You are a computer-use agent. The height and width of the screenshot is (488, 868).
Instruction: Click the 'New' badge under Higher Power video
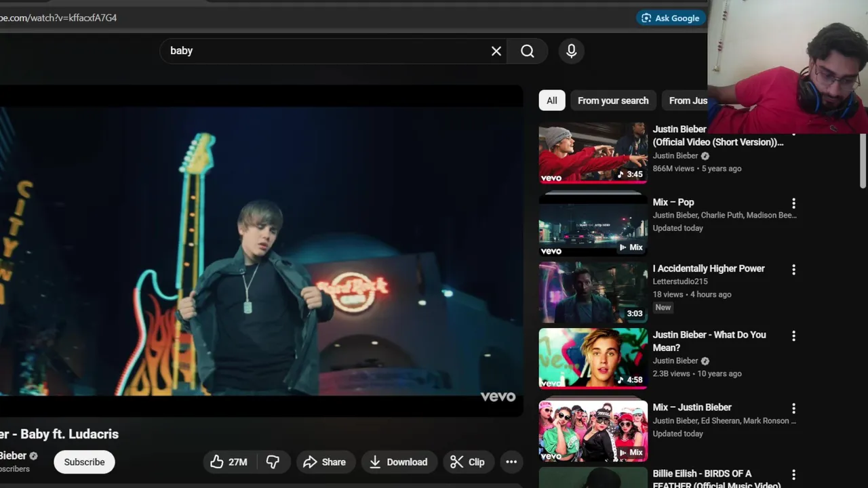pos(663,307)
